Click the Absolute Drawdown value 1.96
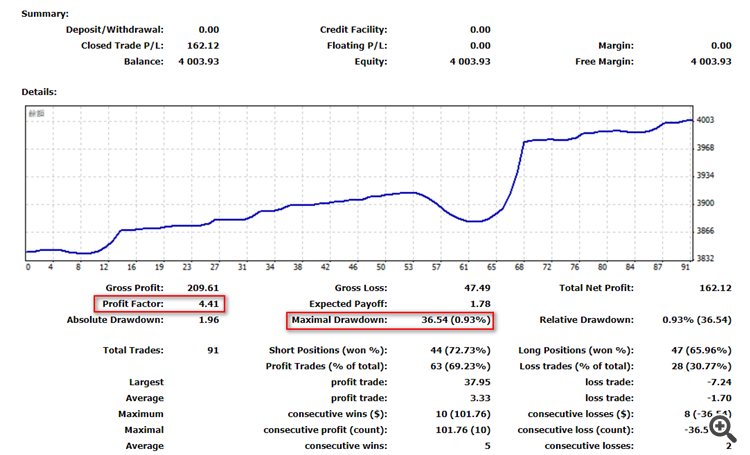This screenshot has height=455, width=750. (x=209, y=320)
